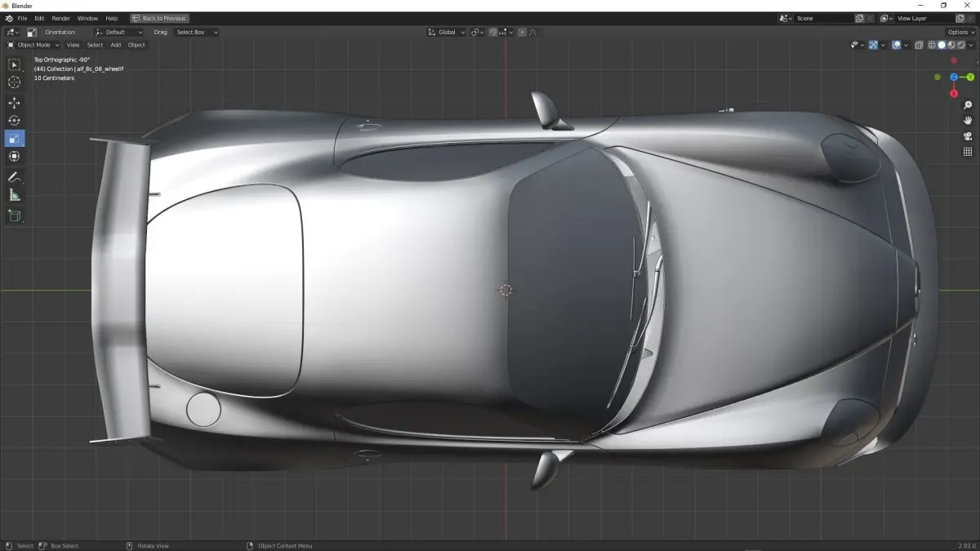The height and width of the screenshot is (551, 980).
Task: Toggle snapping magnet
Action: [493, 33]
